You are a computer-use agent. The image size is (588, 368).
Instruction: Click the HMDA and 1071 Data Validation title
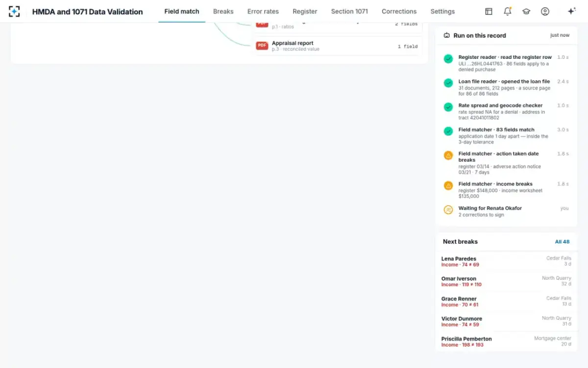[x=88, y=11]
